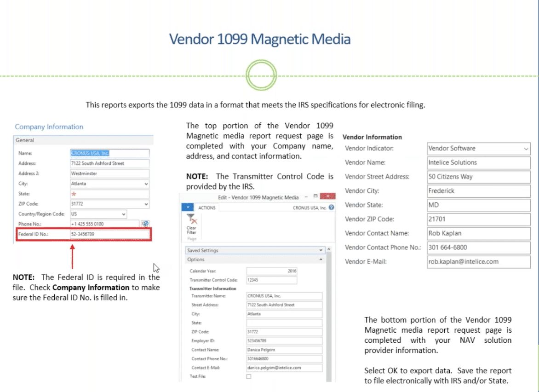The height and width of the screenshot is (392, 539).
Task: Maximize the Vendor 1099 Magnetic Media window
Action: (x=315, y=196)
